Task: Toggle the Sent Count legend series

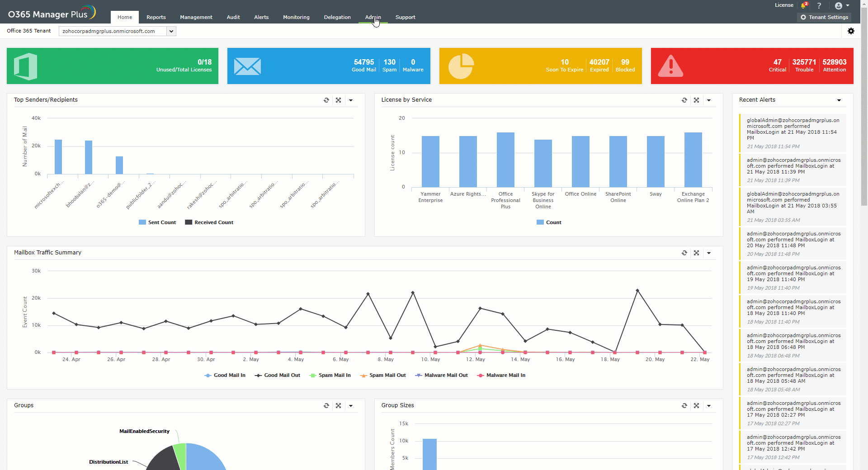Action: 157,222
